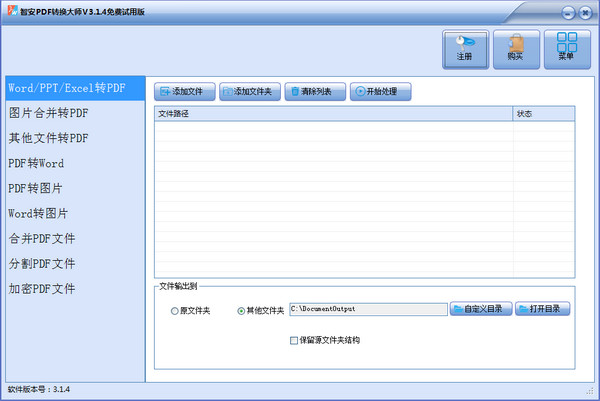Choose Word转图片 in sidebar
The width and height of the screenshot is (600, 401).
coord(75,214)
